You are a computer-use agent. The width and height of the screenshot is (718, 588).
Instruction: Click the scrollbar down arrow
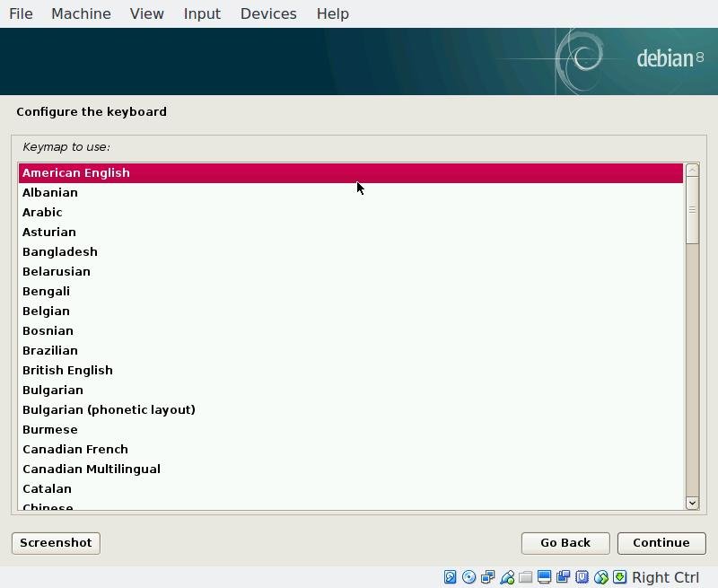692,503
